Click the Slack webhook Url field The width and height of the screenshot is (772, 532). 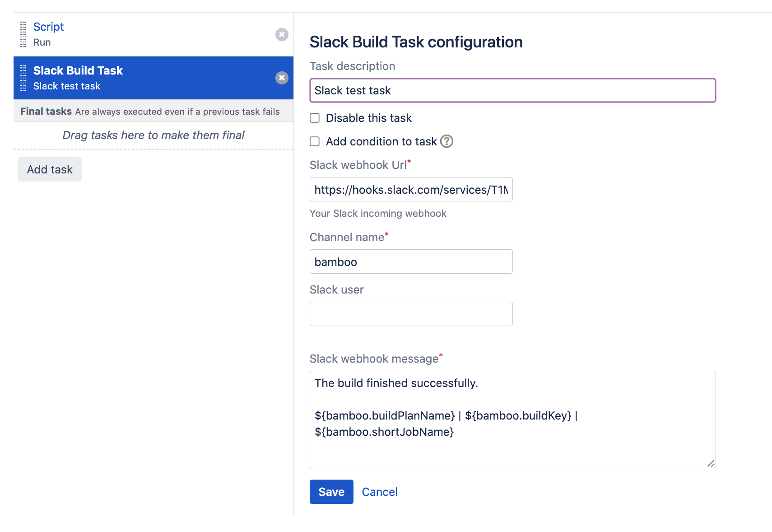[x=411, y=190]
